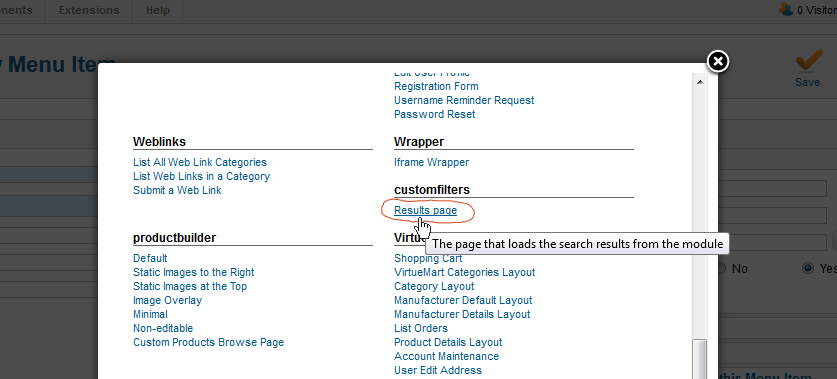Open the Extensions menu
This screenshot has width=837, height=379.
click(89, 10)
